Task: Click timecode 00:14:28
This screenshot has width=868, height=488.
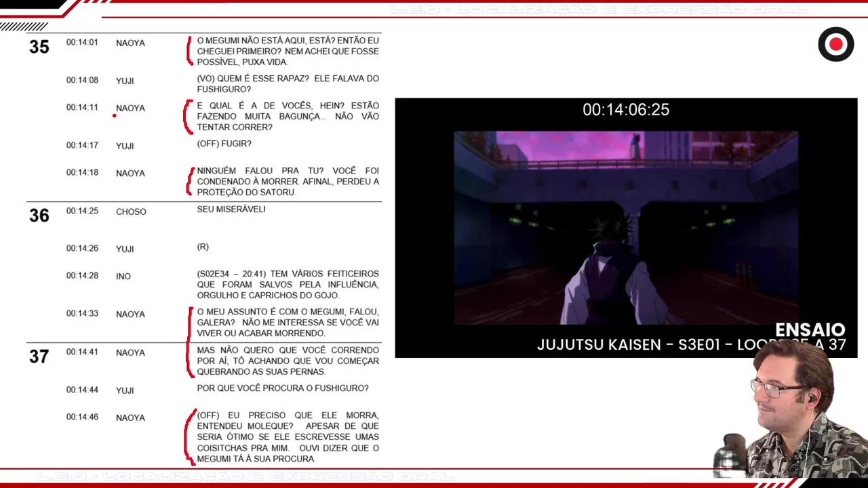Action: [82, 275]
